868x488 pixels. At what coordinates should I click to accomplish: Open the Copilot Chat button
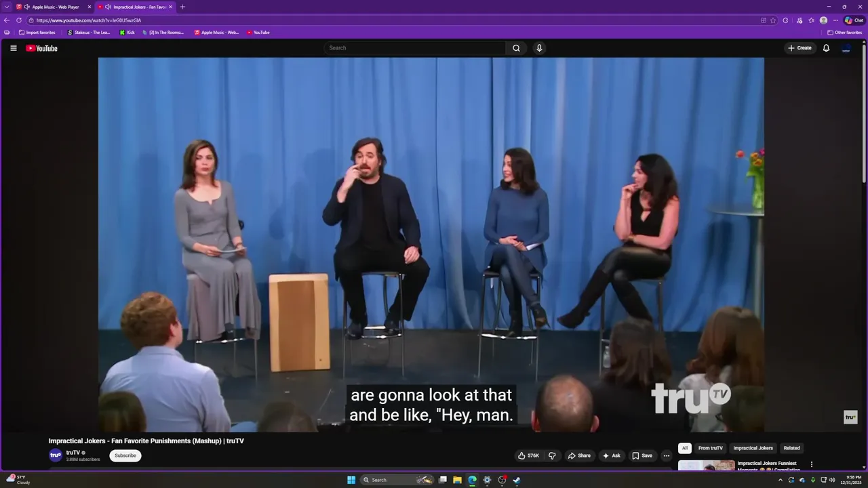pyautogui.click(x=854, y=20)
